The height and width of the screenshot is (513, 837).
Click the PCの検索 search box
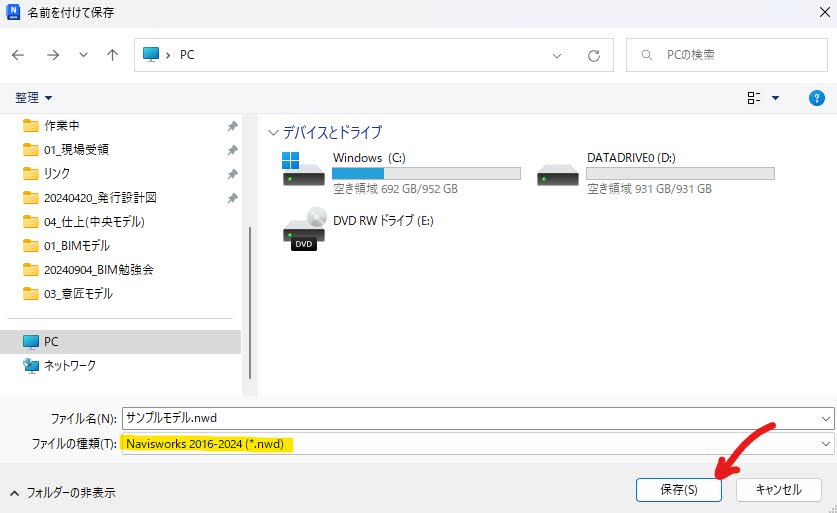727,55
